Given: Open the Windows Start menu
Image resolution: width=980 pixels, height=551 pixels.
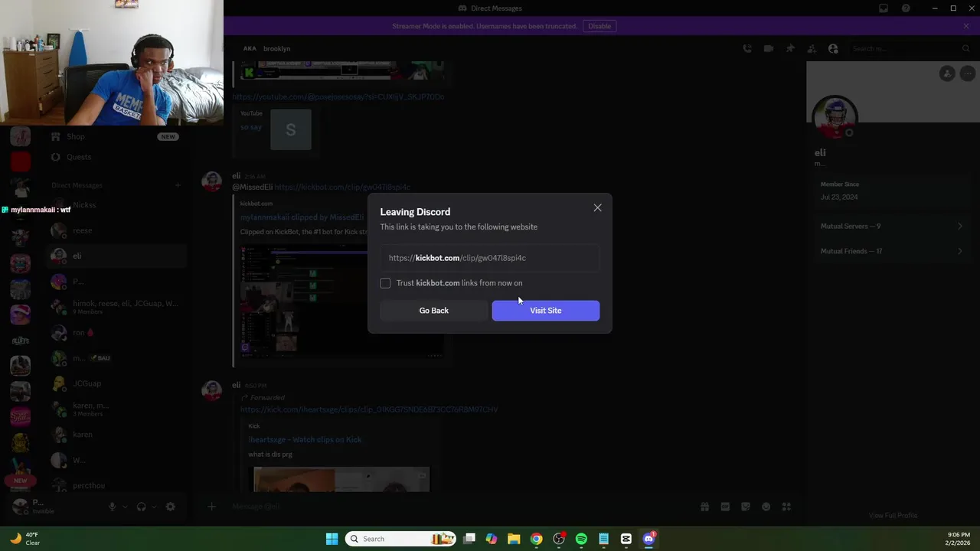Looking at the screenshot, I should (332, 539).
